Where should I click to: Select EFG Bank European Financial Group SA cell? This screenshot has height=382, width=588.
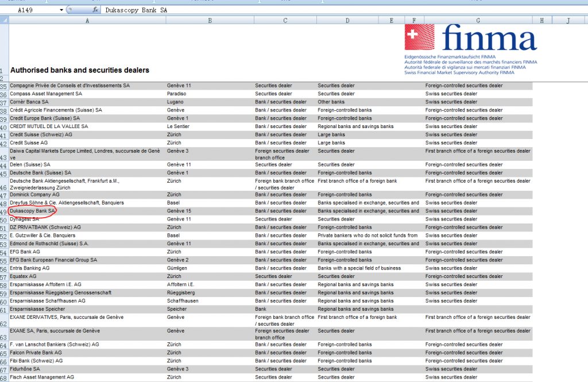coord(87,260)
